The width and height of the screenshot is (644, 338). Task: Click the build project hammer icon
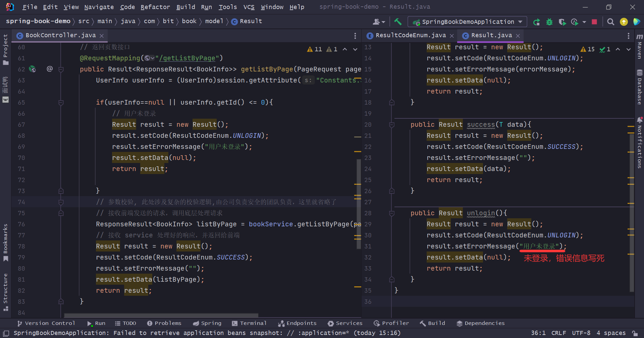[x=398, y=22]
